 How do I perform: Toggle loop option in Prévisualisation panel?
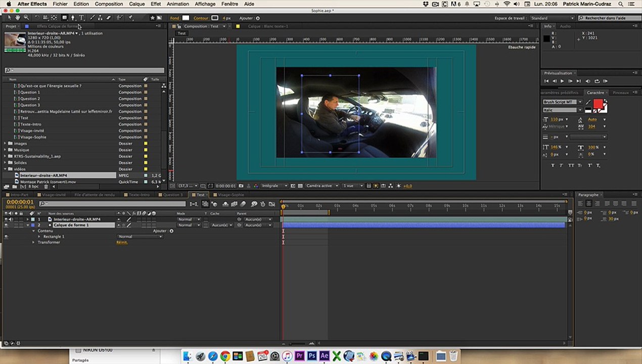(x=597, y=81)
